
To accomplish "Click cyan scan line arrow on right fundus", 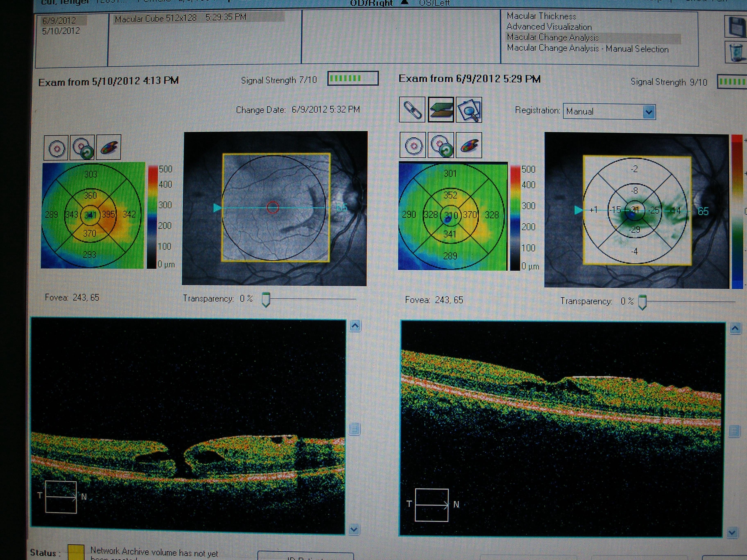I will tap(578, 210).
